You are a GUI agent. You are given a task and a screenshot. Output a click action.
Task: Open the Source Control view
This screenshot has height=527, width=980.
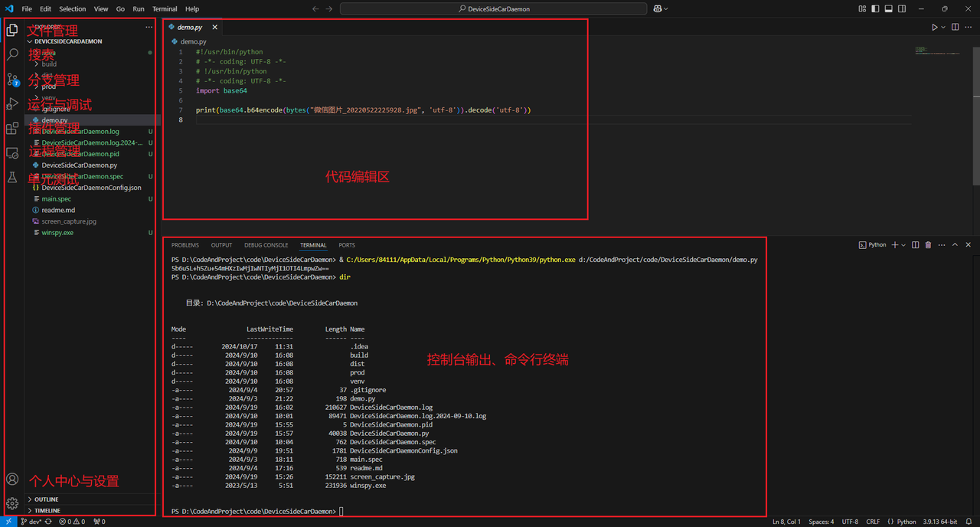(12, 80)
